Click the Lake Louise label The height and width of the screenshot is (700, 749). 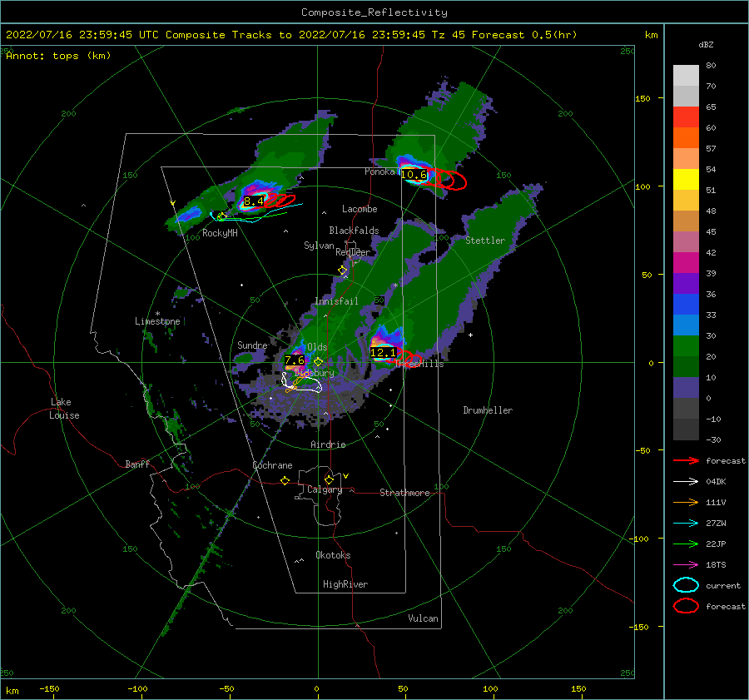click(x=64, y=409)
